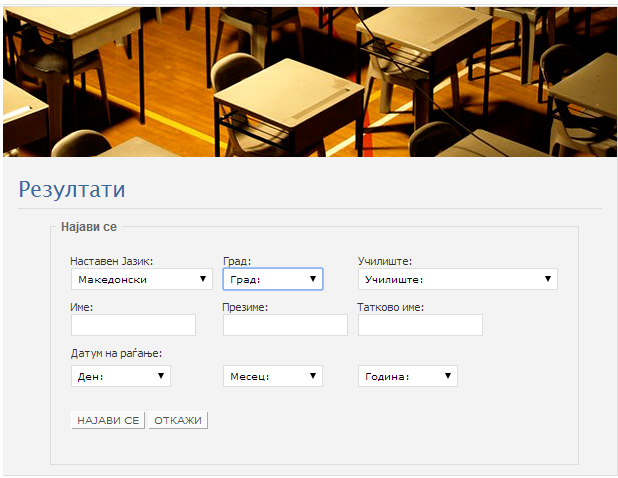Select the Ден day dropdown

pyautogui.click(x=120, y=376)
